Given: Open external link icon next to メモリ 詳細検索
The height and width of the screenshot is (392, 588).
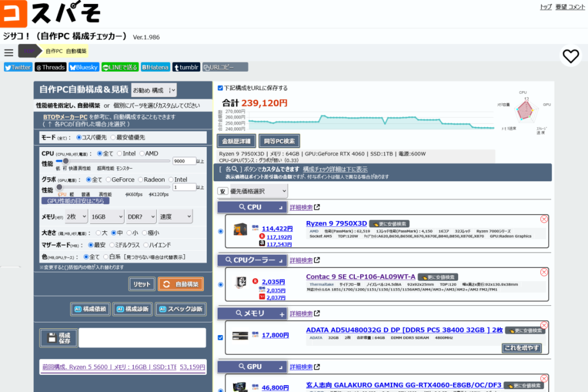Looking at the screenshot, I should coord(317,313).
